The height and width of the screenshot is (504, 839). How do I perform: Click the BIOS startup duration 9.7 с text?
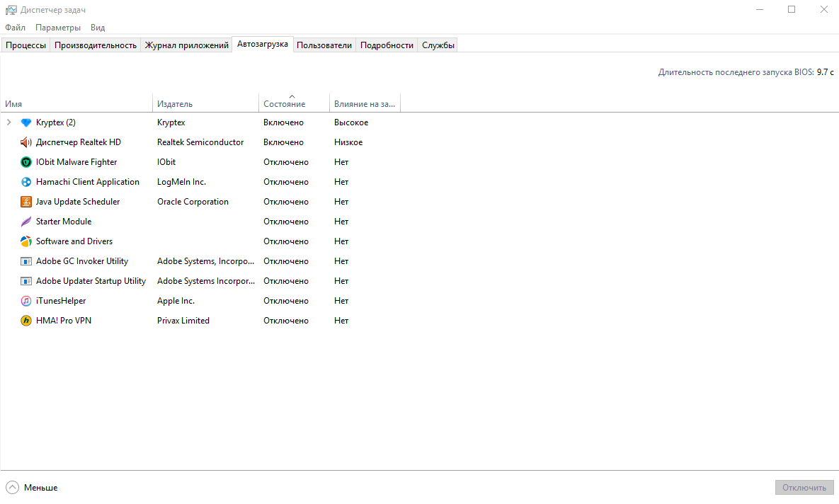(825, 72)
